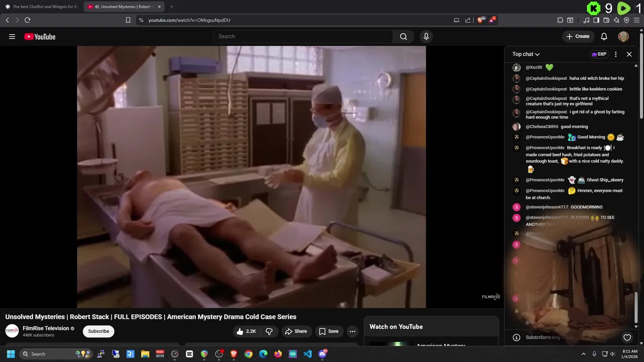View site information icon in address bar
Viewport: 644px width, 362px height.
click(141, 20)
